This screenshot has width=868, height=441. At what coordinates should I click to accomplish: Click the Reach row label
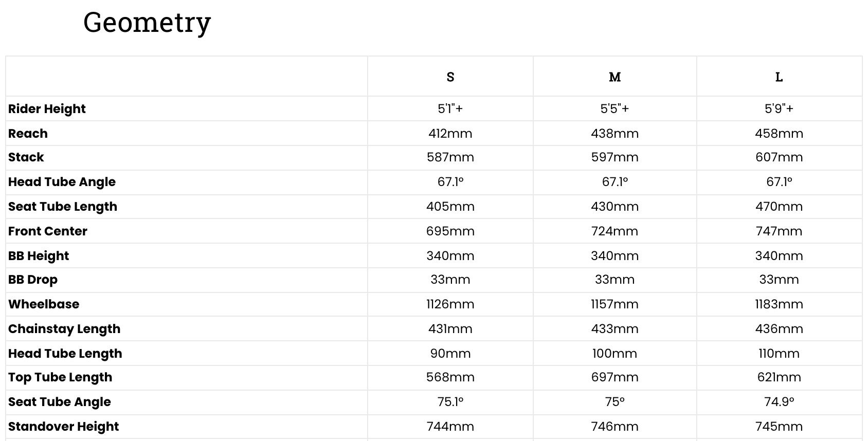[x=28, y=134]
